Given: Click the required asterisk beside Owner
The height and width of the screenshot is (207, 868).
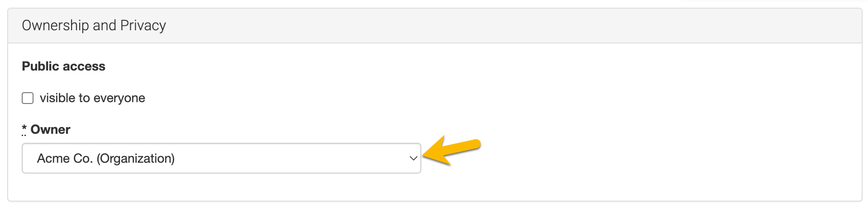Looking at the screenshot, I should [24, 129].
